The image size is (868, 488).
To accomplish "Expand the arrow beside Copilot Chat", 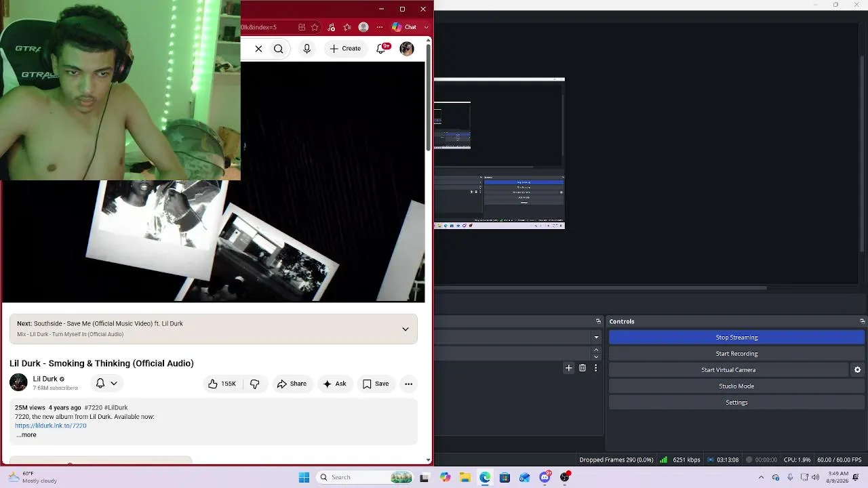I will tap(426, 27).
